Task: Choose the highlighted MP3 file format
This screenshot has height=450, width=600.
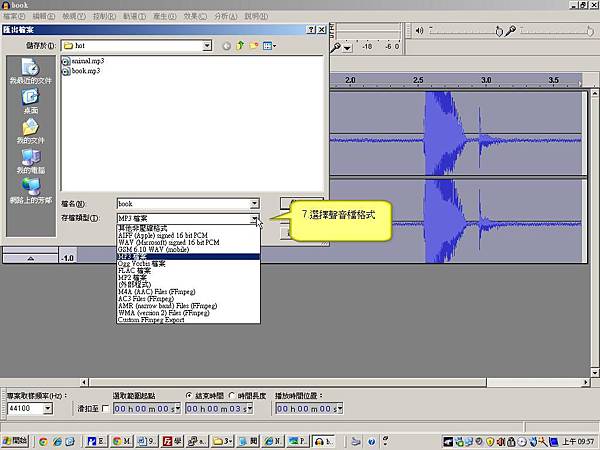Action: click(x=188, y=256)
